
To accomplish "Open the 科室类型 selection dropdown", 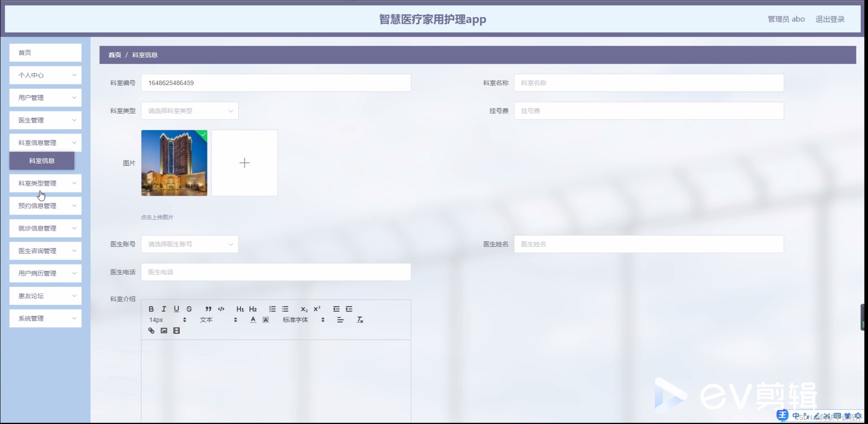I will coord(190,111).
